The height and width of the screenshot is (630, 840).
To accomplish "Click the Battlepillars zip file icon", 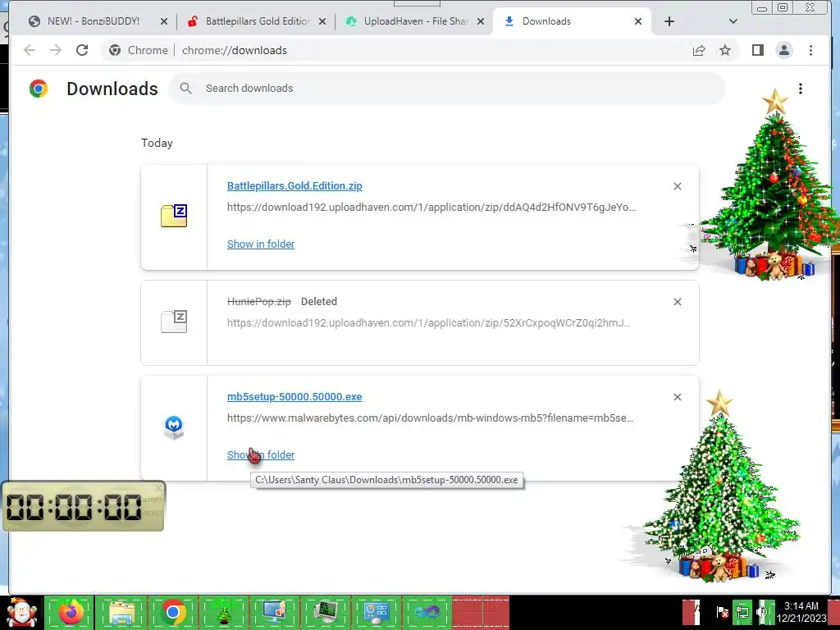I will [174, 216].
